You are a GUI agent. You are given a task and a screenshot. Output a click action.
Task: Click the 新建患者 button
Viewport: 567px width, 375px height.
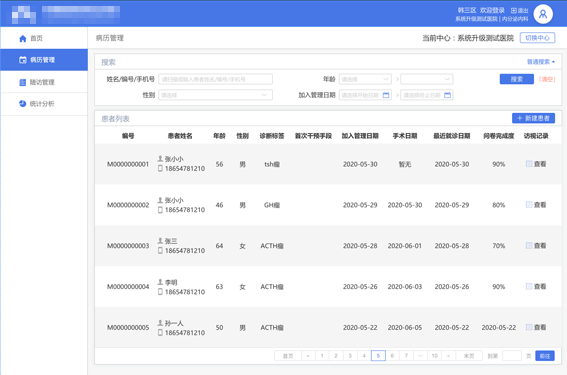(x=533, y=118)
